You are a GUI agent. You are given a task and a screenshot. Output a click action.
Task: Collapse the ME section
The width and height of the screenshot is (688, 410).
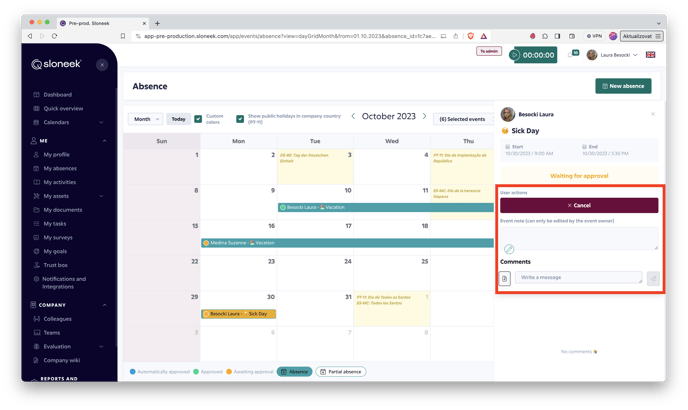coord(104,141)
